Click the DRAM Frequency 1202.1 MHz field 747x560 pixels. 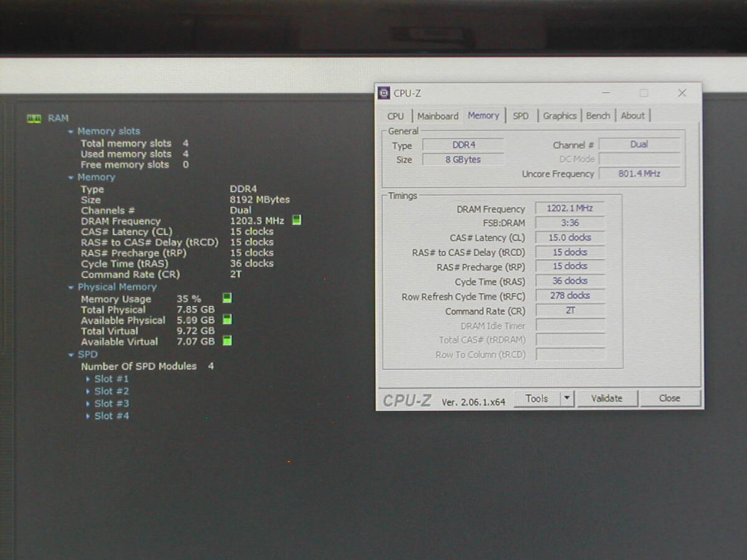pos(570,209)
